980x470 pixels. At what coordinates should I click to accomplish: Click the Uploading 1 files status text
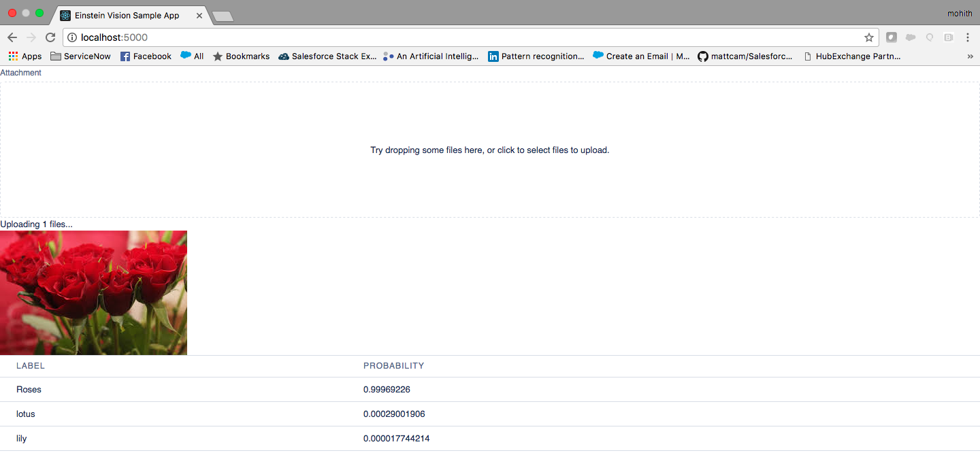(36, 224)
